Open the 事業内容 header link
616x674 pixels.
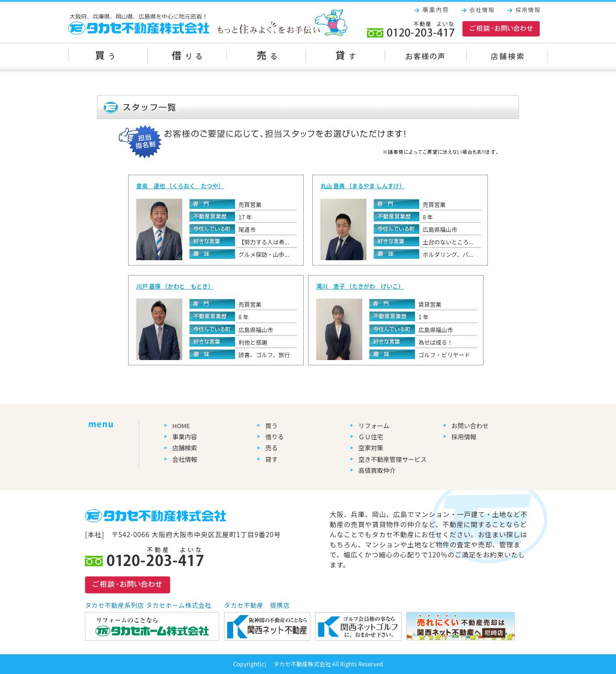[431, 10]
